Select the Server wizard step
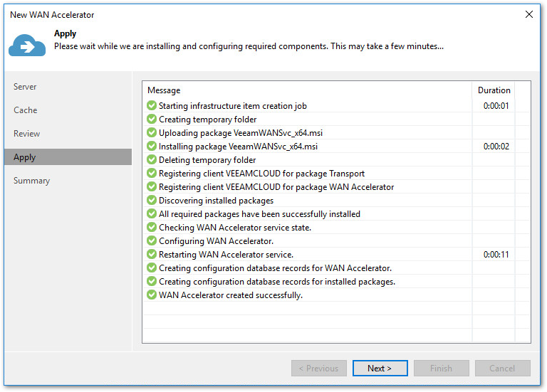This screenshot has width=547, height=392. [x=25, y=87]
